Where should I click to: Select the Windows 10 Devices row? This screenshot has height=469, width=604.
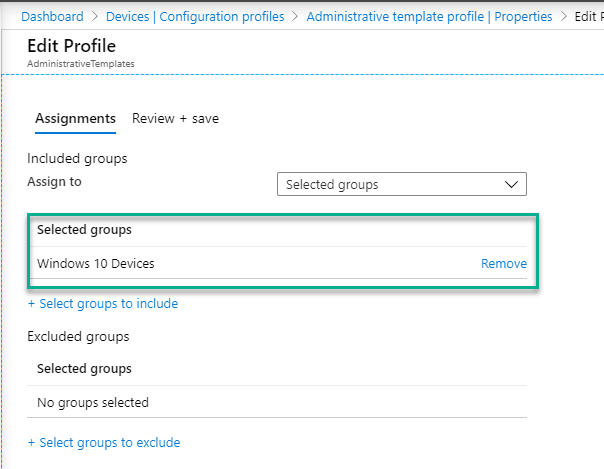click(x=278, y=263)
